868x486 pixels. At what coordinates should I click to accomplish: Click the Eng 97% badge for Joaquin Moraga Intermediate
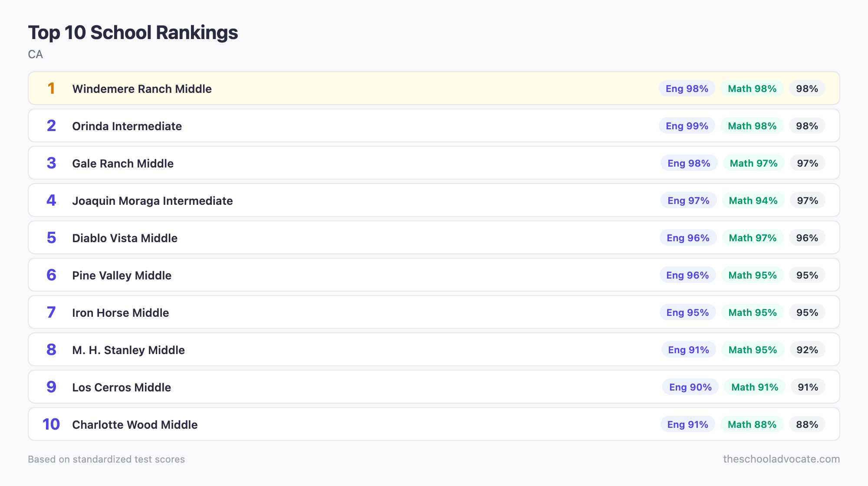pos(688,200)
